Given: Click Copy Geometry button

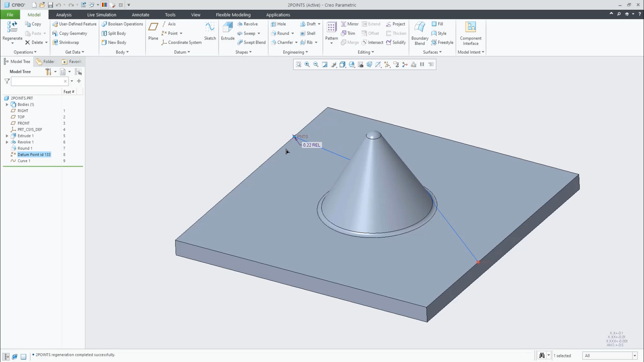Looking at the screenshot, I should (70, 34).
